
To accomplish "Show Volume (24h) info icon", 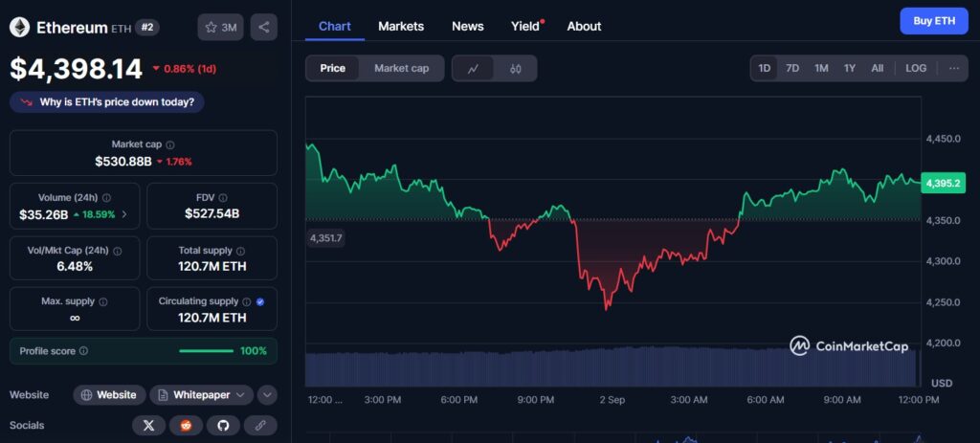I will coord(106,197).
